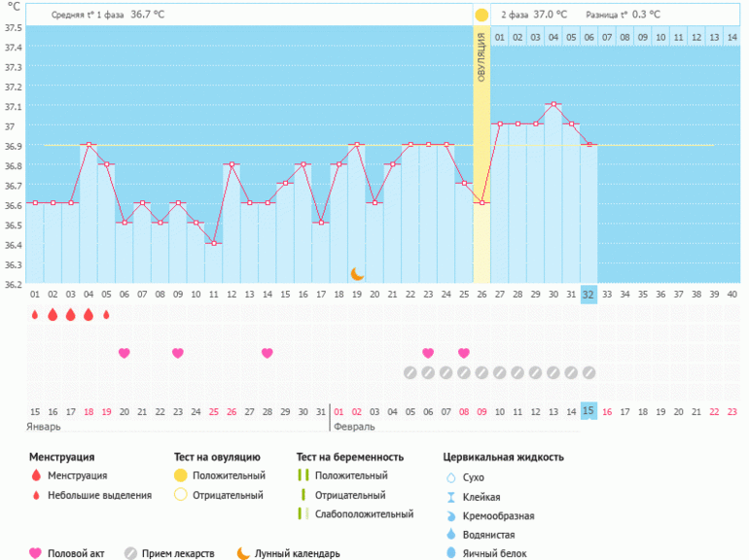Click the intercourse heart on February 8
749x560 pixels.
click(x=464, y=353)
